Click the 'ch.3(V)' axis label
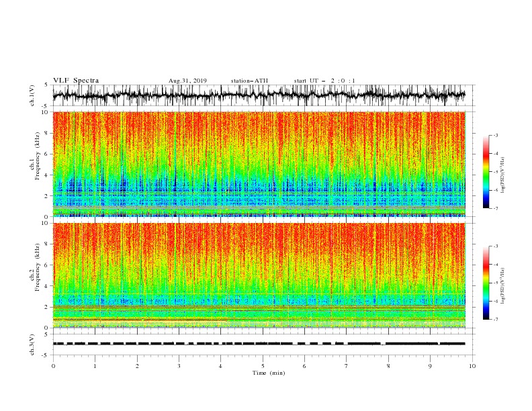The width and height of the screenshot is (532, 411). (x=32, y=345)
